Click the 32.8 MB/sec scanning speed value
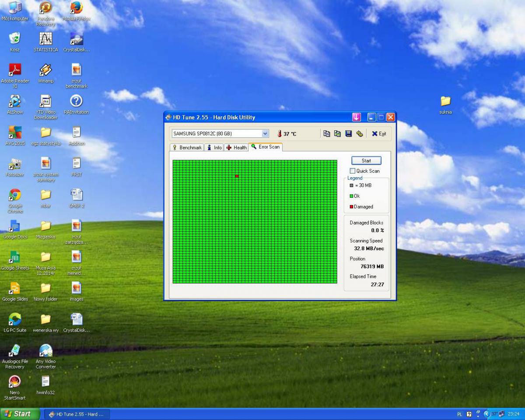This screenshot has width=525, height=420. tap(369, 248)
